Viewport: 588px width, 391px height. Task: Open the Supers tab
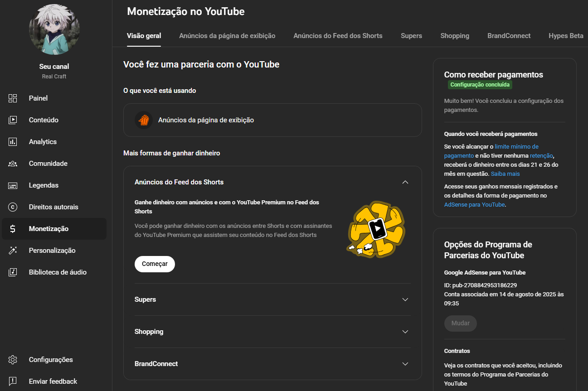tap(411, 36)
